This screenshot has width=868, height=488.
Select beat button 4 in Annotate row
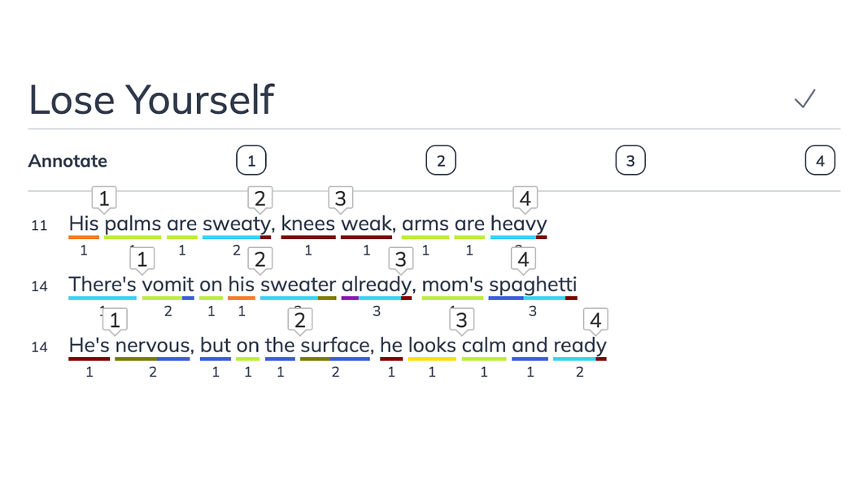coord(820,160)
